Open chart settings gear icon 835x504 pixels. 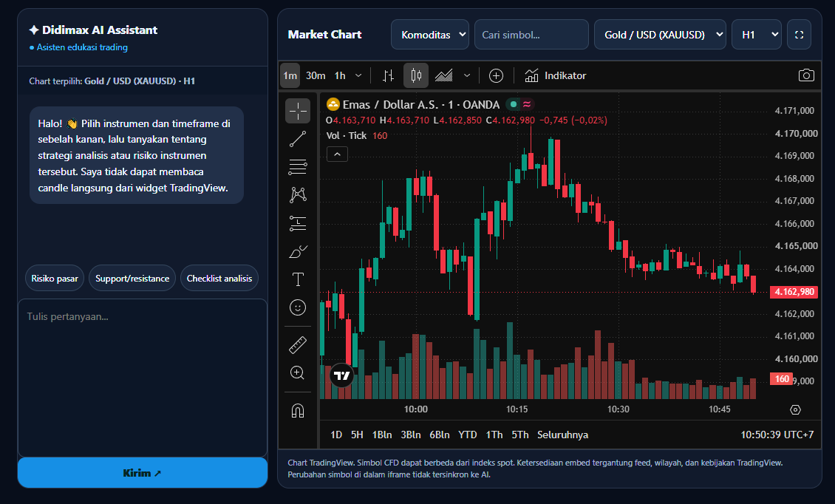[795, 409]
